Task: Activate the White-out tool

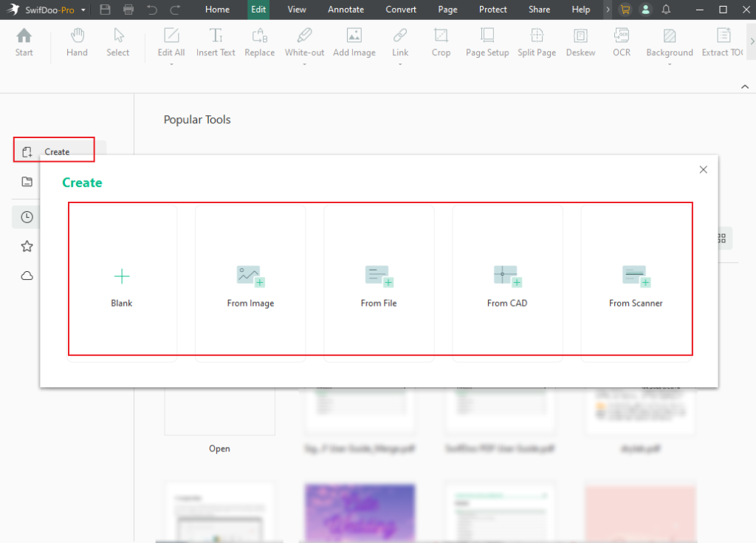Action: (304, 42)
